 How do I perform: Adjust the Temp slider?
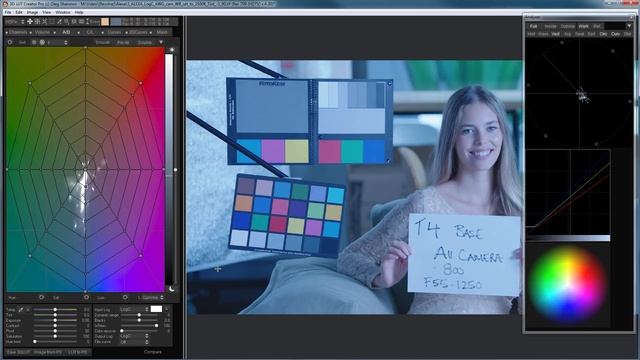click(x=55, y=310)
